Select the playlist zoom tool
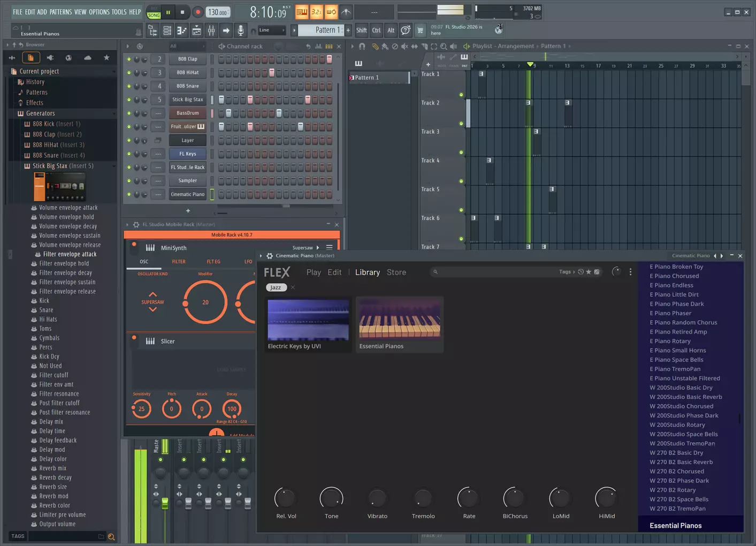The image size is (756, 546). [x=444, y=47]
